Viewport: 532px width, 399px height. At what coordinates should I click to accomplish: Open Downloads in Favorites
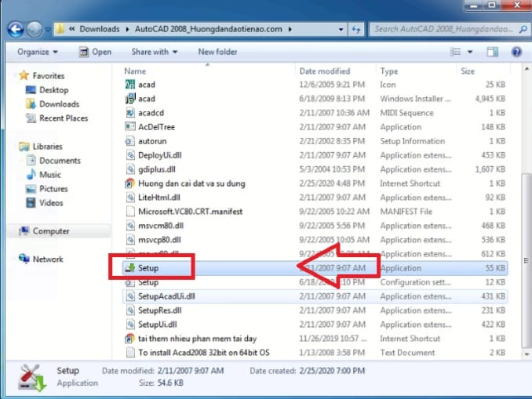[x=60, y=104]
